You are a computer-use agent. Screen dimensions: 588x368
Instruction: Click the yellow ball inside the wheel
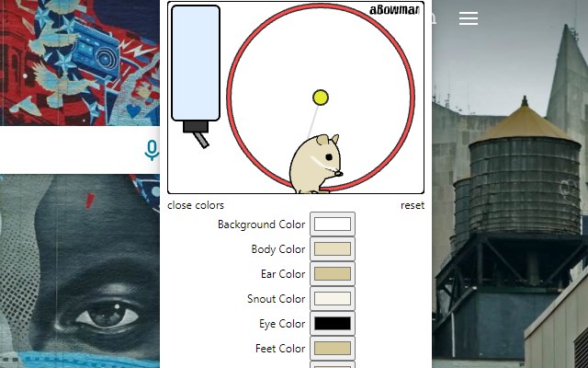[x=321, y=98]
